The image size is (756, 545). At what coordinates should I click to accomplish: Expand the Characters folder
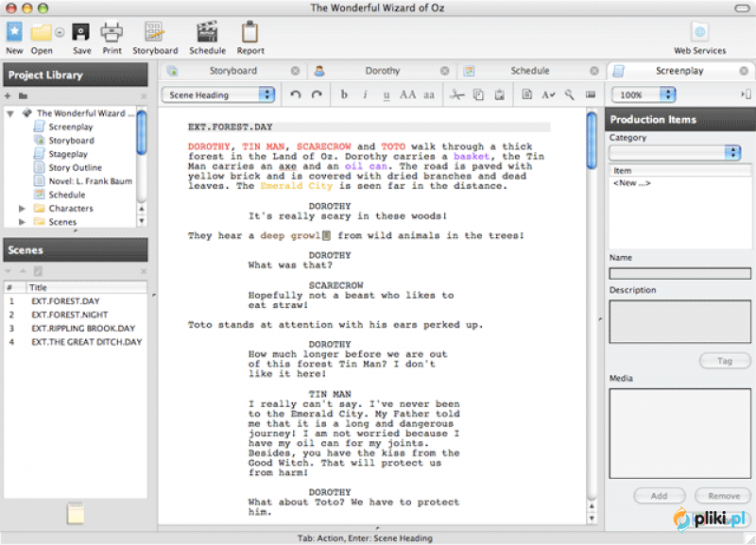pyautogui.click(x=22, y=209)
